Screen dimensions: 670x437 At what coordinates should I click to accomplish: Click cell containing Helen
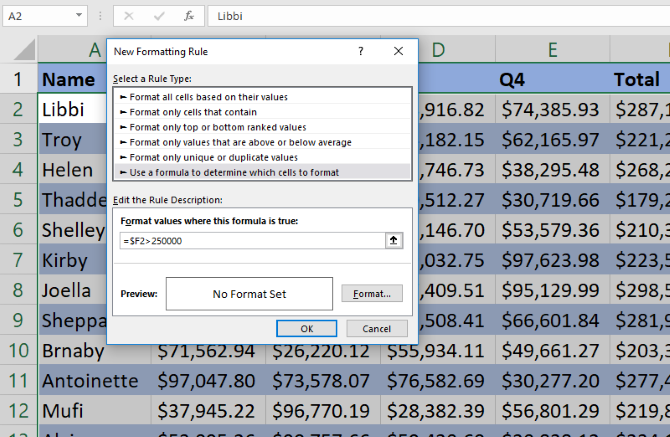[72, 170]
